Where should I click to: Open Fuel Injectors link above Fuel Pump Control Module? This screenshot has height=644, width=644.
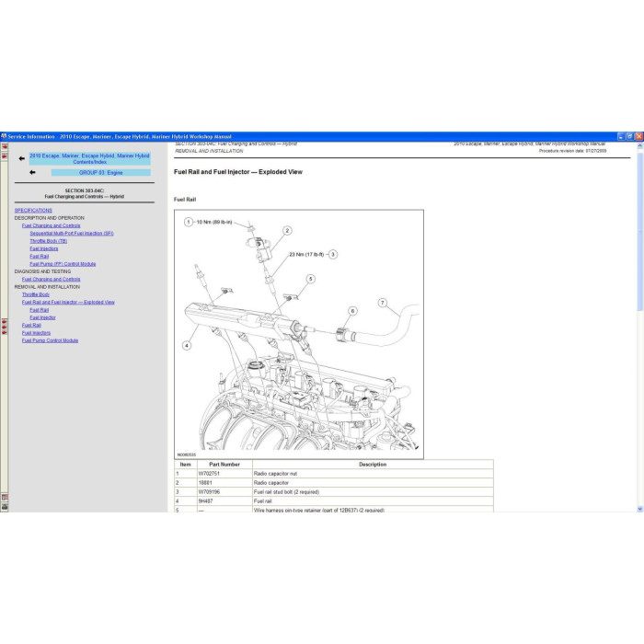tap(36, 333)
